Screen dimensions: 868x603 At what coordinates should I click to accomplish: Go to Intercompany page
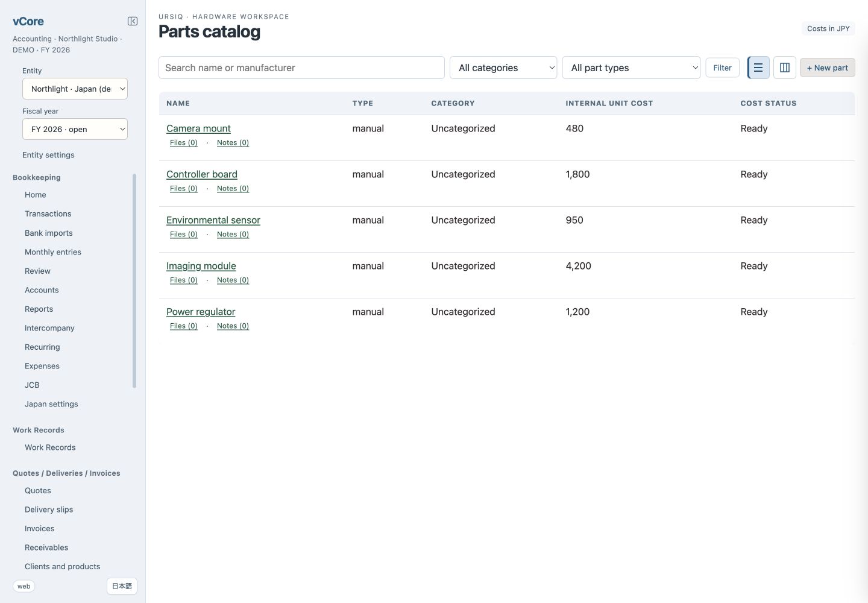49,328
